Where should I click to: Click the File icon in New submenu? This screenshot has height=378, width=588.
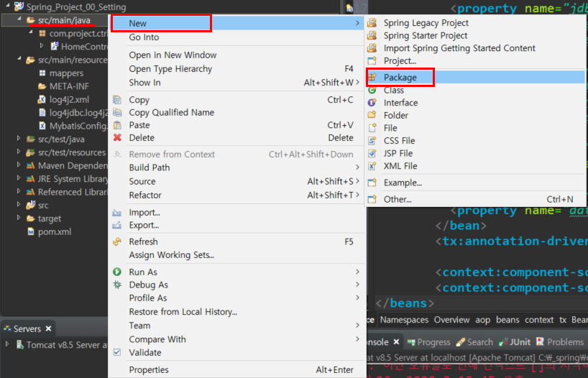point(372,128)
